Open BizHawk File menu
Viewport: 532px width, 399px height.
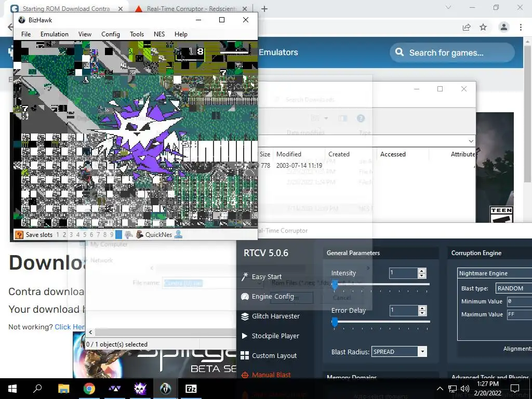[x=26, y=34]
